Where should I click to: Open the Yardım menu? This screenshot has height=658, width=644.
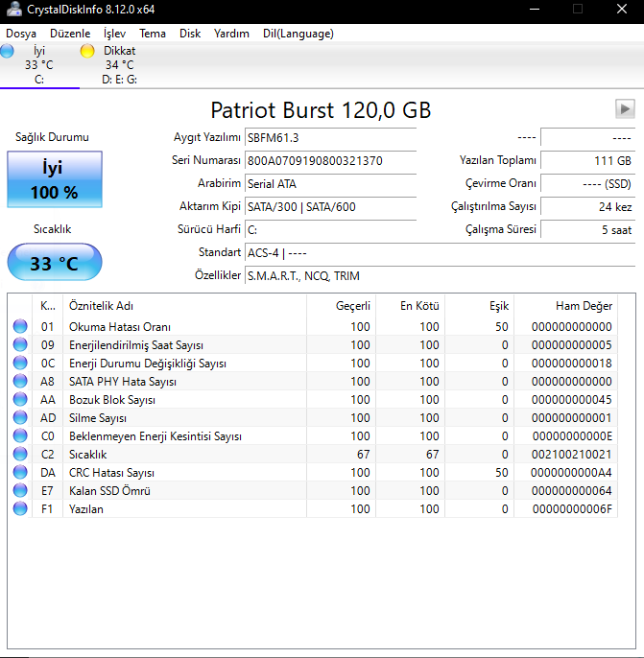click(x=231, y=34)
